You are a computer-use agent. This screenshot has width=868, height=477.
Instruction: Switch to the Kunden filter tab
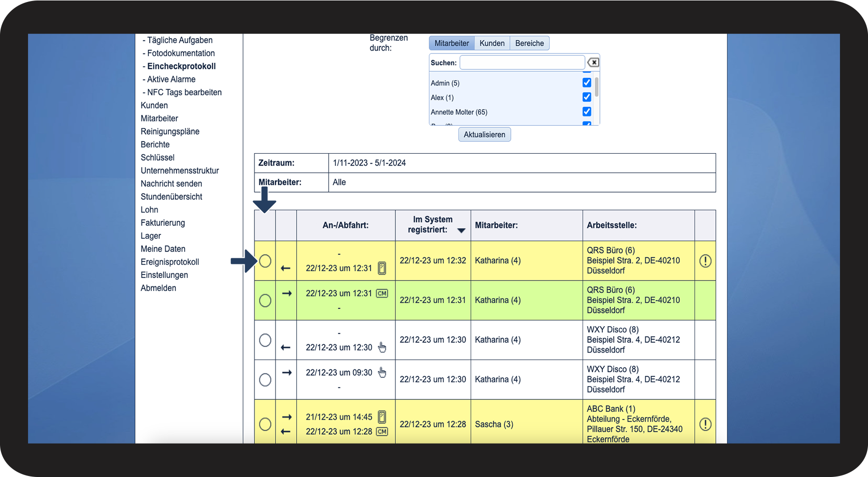tap(492, 43)
